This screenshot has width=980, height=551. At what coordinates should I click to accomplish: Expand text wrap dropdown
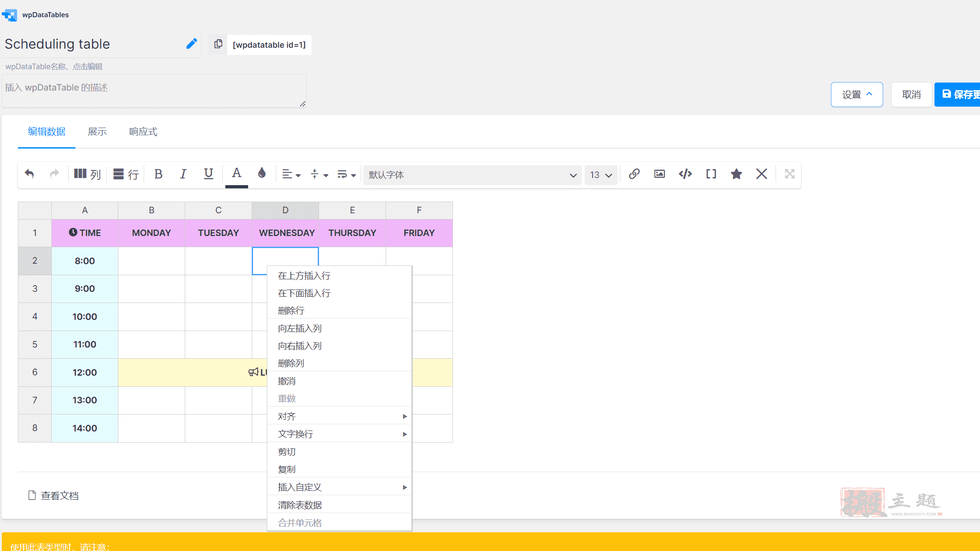pos(346,174)
